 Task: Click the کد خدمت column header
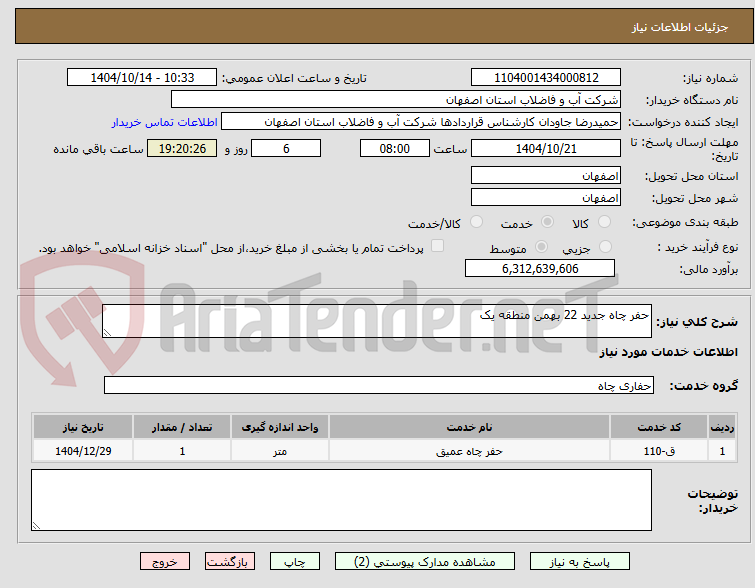click(x=659, y=427)
